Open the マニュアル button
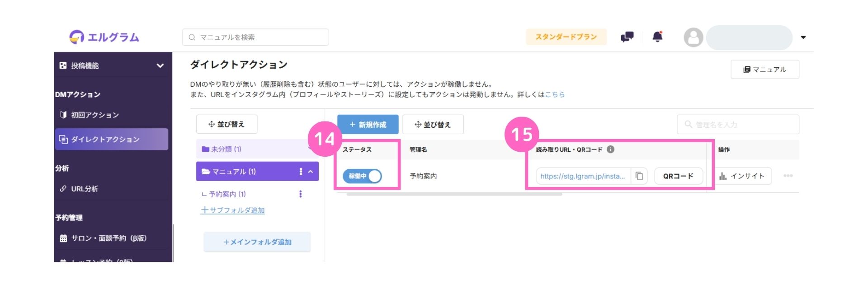The image size is (868, 289). point(765,70)
